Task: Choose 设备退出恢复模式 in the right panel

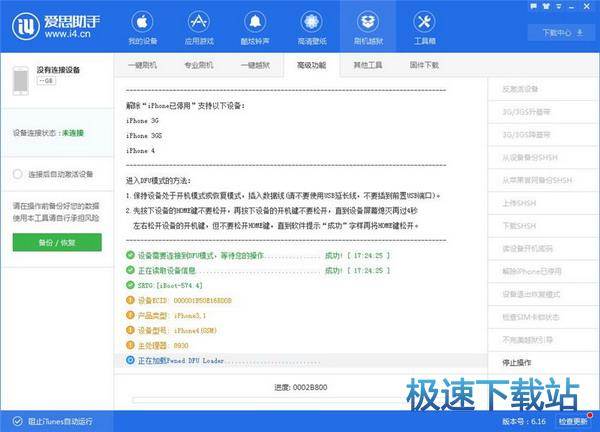Action: [x=531, y=294]
